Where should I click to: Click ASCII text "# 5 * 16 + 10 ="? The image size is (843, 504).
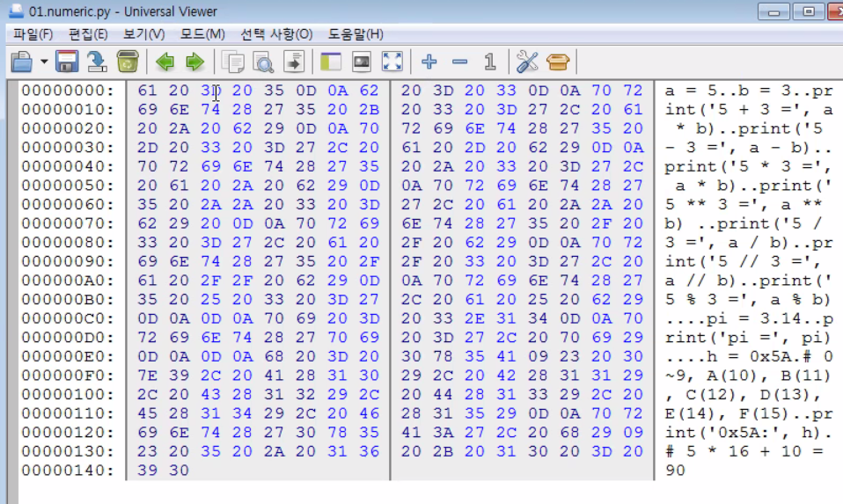coord(744,451)
